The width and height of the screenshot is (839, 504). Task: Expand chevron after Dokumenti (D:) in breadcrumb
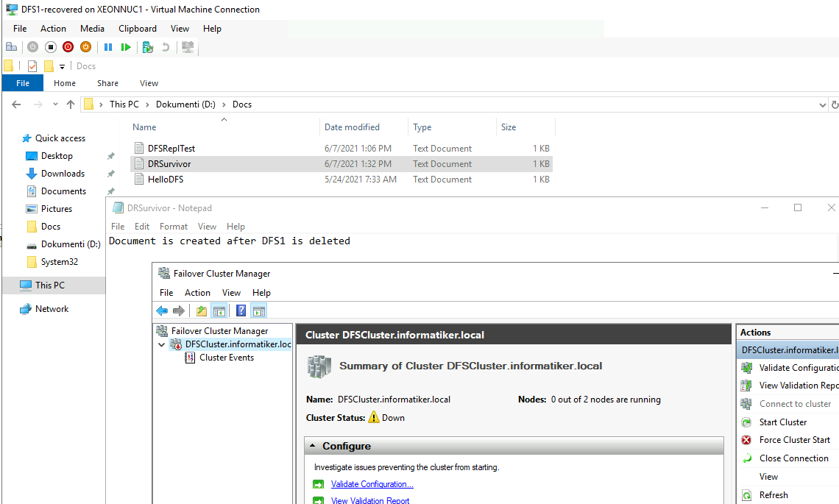tap(224, 104)
